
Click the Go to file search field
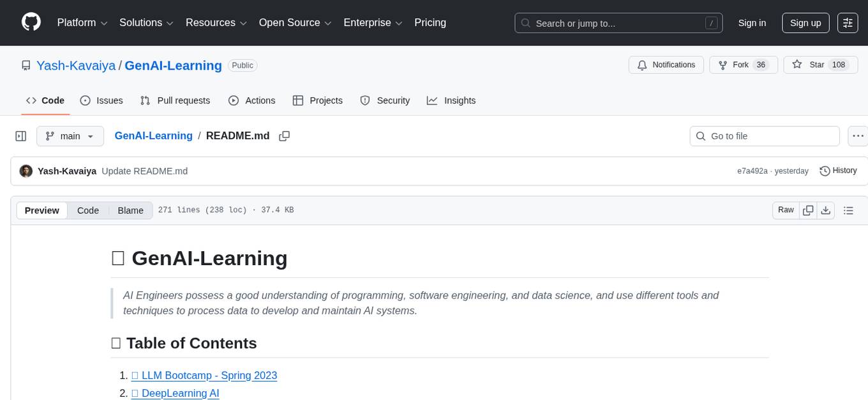click(764, 135)
